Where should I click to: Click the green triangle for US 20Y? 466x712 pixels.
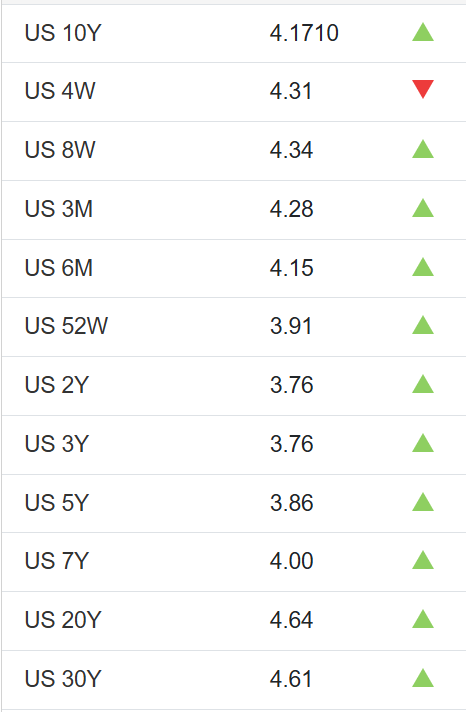click(423, 619)
